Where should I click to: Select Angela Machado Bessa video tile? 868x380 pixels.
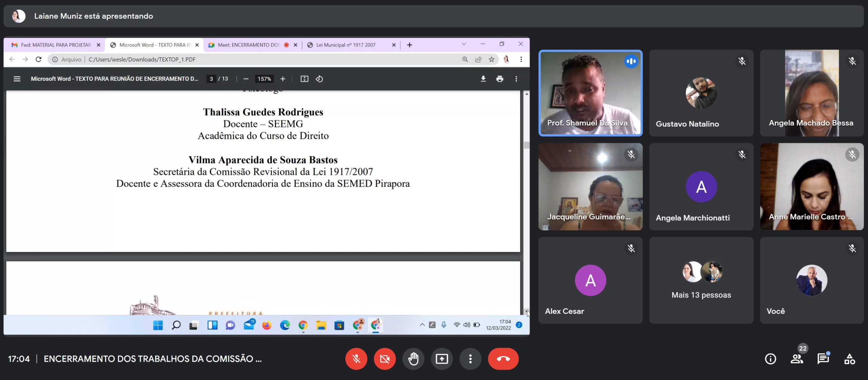[812, 93]
